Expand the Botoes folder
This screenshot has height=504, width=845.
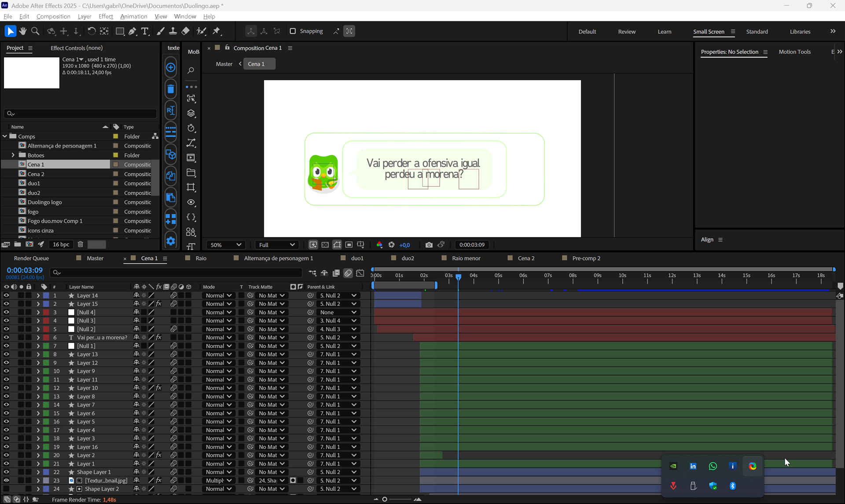tap(13, 155)
